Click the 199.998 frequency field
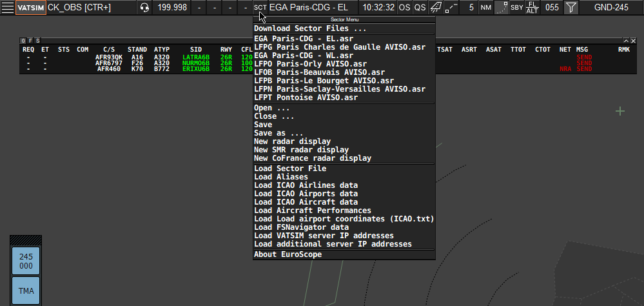This screenshot has width=644, height=306. point(172,7)
